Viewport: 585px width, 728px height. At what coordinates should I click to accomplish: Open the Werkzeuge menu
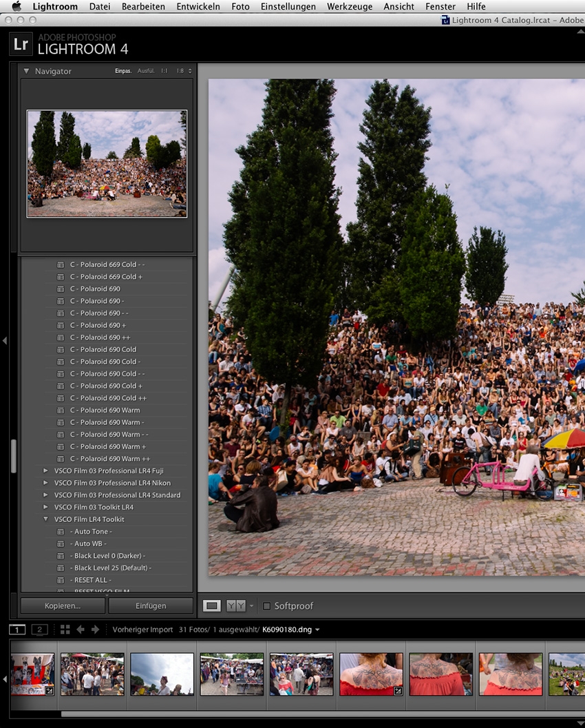click(x=350, y=7)
